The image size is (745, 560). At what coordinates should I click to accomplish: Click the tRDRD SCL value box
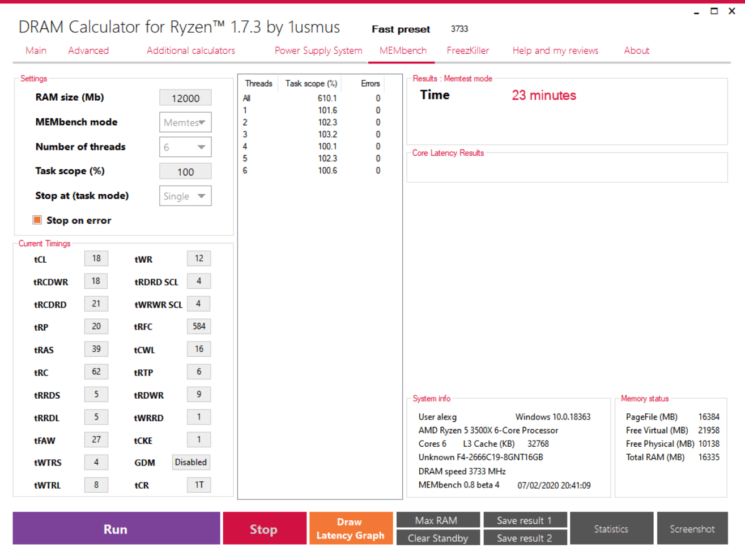tap(199, 281)
